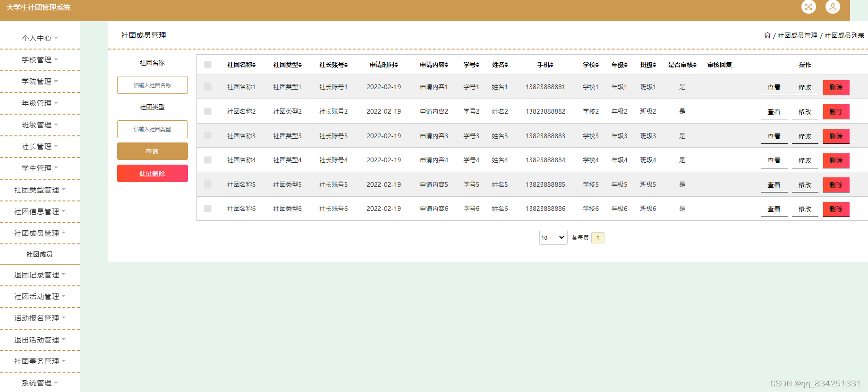
Task: View details of 社团名称1 row via 查看
Action: (x=774, y=87)
